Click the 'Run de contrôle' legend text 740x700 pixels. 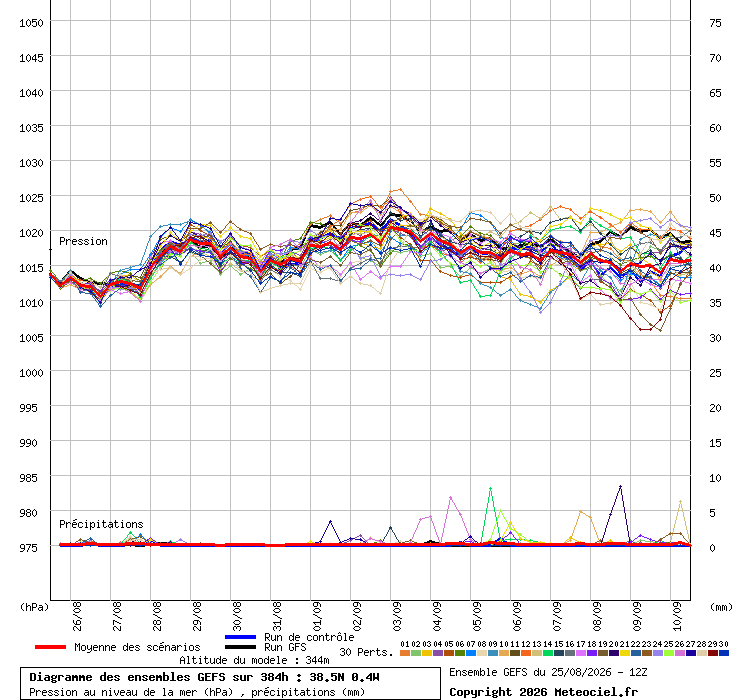[309, 637]
